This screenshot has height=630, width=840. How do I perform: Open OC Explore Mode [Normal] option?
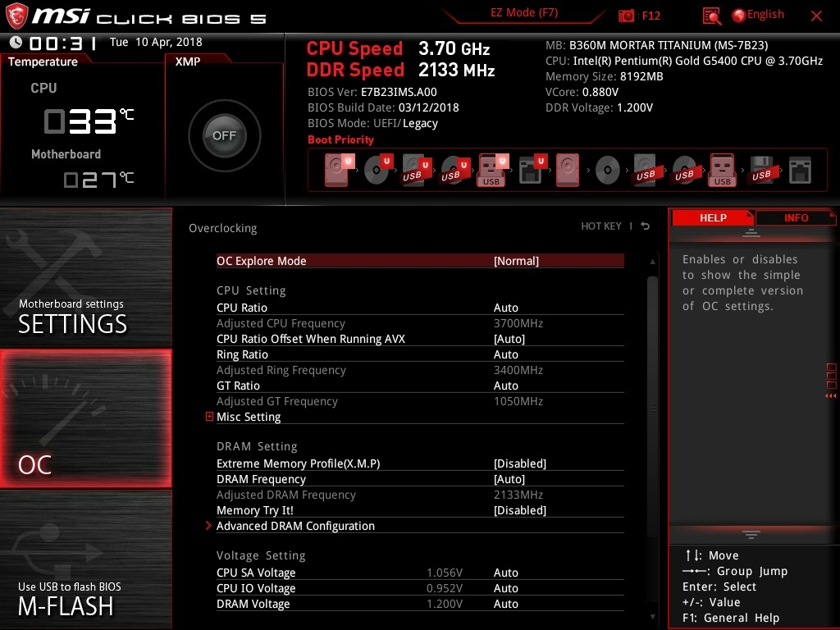coord(420,261)
